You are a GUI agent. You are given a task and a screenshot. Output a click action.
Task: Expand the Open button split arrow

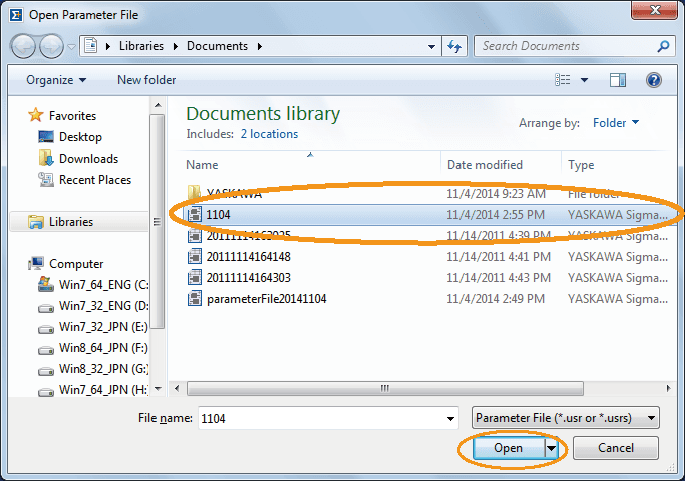(552, 449)
